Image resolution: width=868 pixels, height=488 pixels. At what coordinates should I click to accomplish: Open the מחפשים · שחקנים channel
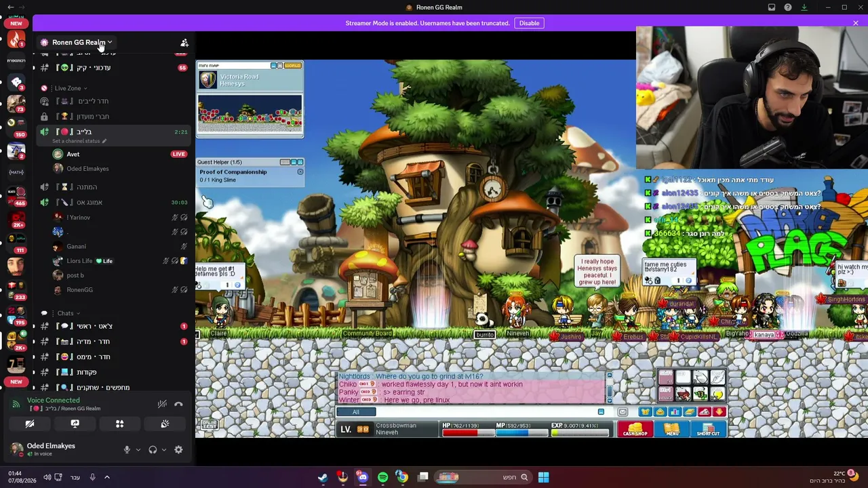pyautogui.click(x=113, y=387)
